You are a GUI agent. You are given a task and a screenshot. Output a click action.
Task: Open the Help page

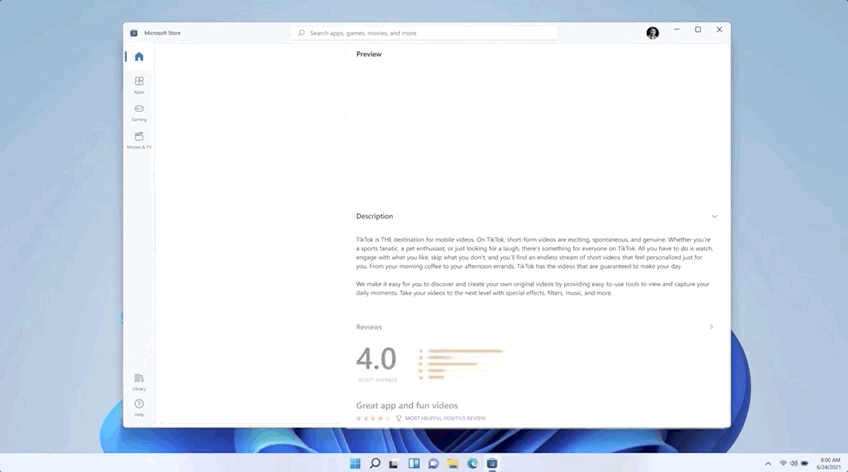[139, 408]
